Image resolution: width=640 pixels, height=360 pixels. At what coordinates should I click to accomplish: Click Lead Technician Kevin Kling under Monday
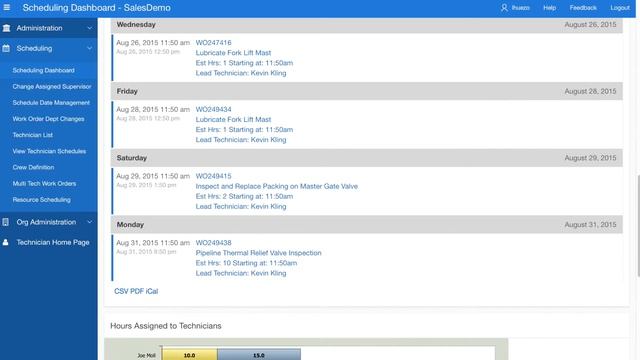[241, 273]
